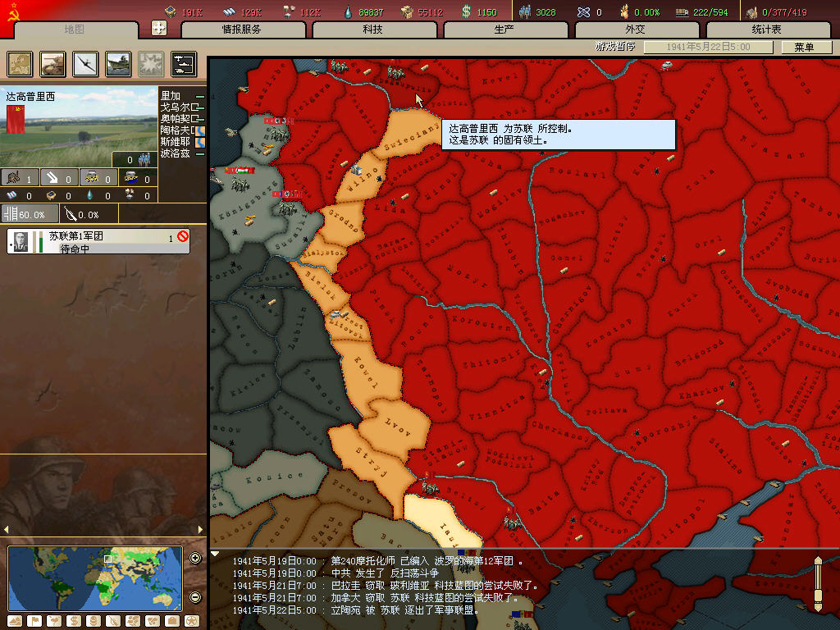Open the unit organization chart icon
The image size is (840, 630).
click(185, 64)
